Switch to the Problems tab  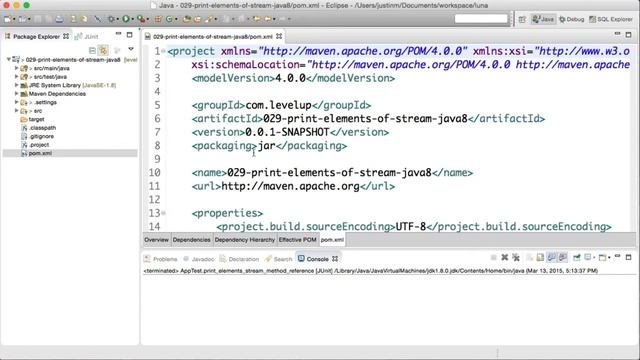coord(161,259)
